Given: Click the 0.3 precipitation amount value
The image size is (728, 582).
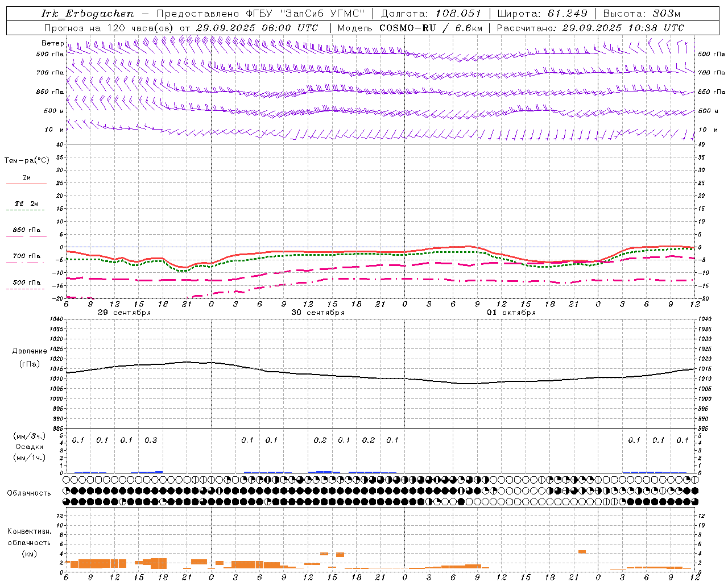Looking at the screenshot, I should 151,440.
